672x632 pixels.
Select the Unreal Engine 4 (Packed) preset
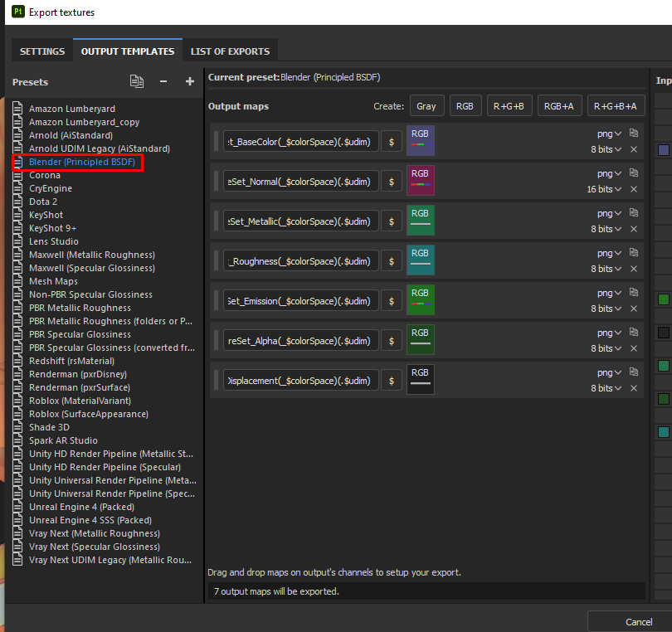click(81, 508)
